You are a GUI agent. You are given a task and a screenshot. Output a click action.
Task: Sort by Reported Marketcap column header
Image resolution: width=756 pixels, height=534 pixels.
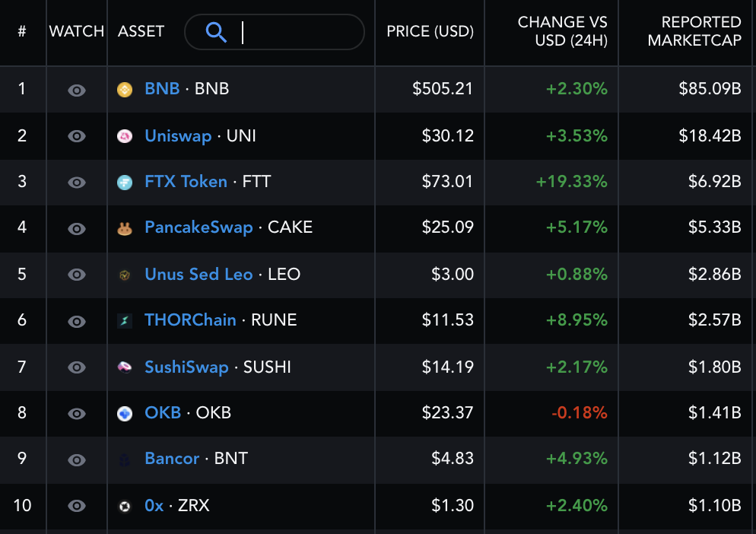[x=694, y=31]
